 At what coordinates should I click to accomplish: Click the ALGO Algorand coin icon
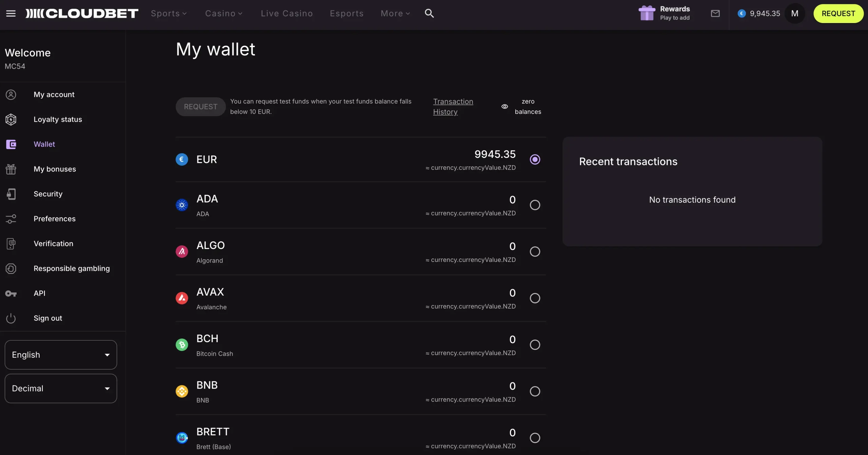coord(182,251)
